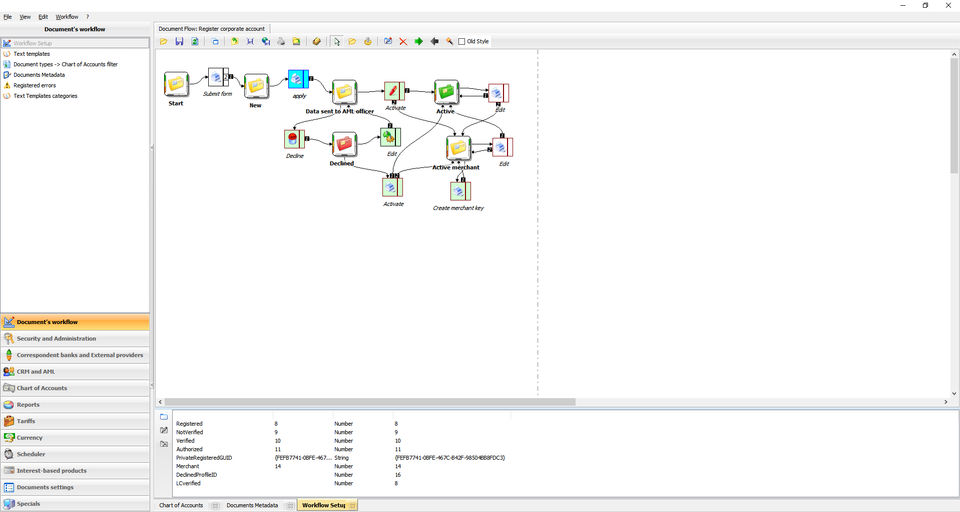Open Interest-based products section
This screenshot has width=960, height=512.
(75, 470)
